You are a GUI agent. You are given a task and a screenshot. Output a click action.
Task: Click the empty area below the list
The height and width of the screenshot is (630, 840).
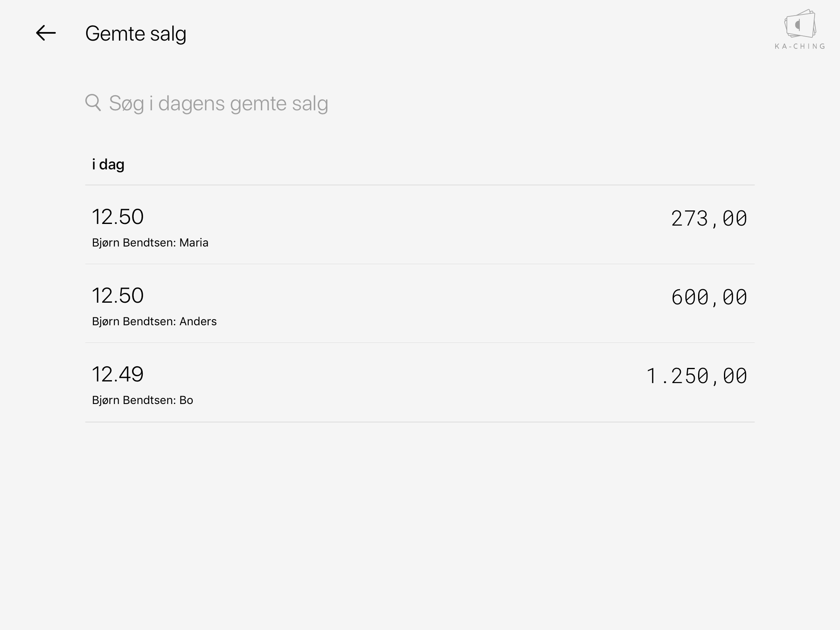click(x=420, y=525)
